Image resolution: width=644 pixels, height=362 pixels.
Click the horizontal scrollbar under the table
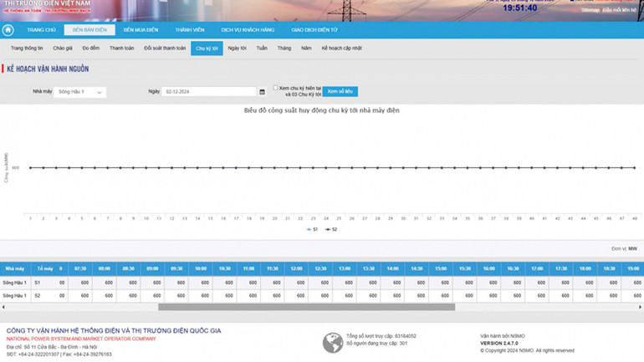click(x=318, y=307)
